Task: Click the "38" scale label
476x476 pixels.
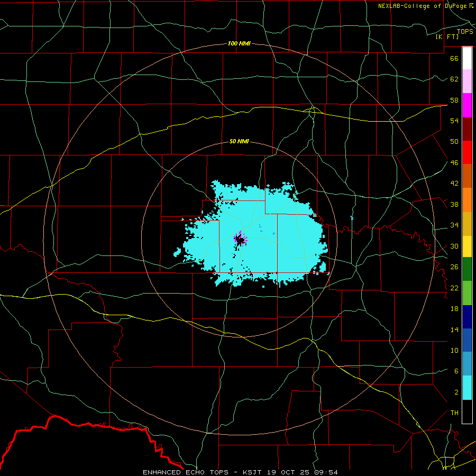Action: [x=454, y=204]
